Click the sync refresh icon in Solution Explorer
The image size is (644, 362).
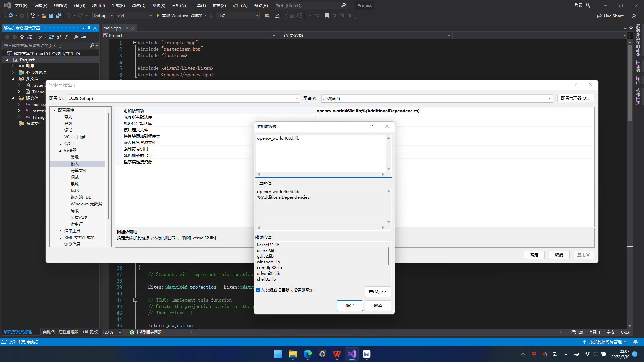click(x=51, y=37)
